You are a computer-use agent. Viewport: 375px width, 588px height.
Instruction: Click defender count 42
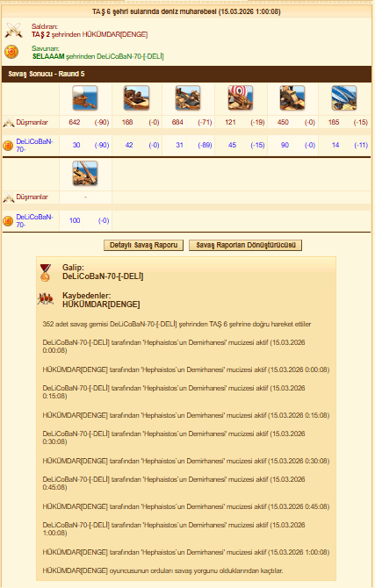(129, 145)
